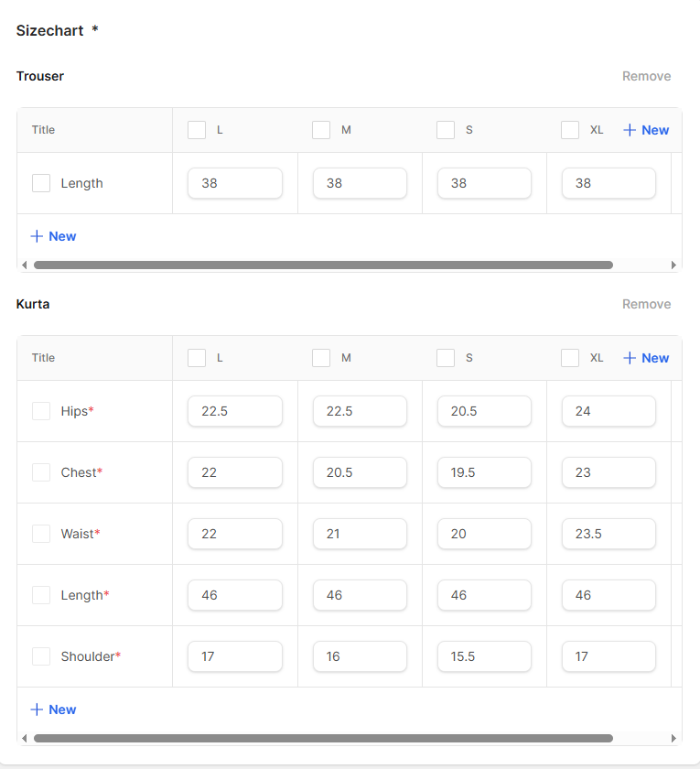Screen dimensions: 700x769
Task: Click Trouser table horizontal scrollbar
Action: [322, 265]
